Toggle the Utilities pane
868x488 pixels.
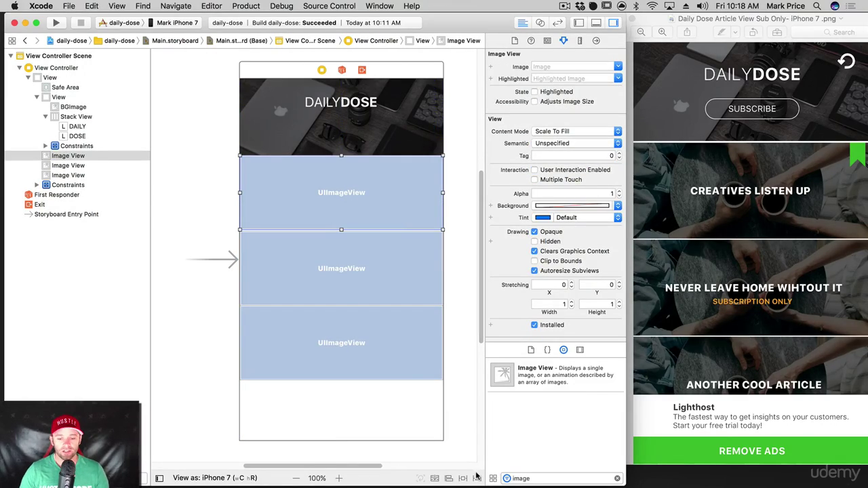pos(613,22)
